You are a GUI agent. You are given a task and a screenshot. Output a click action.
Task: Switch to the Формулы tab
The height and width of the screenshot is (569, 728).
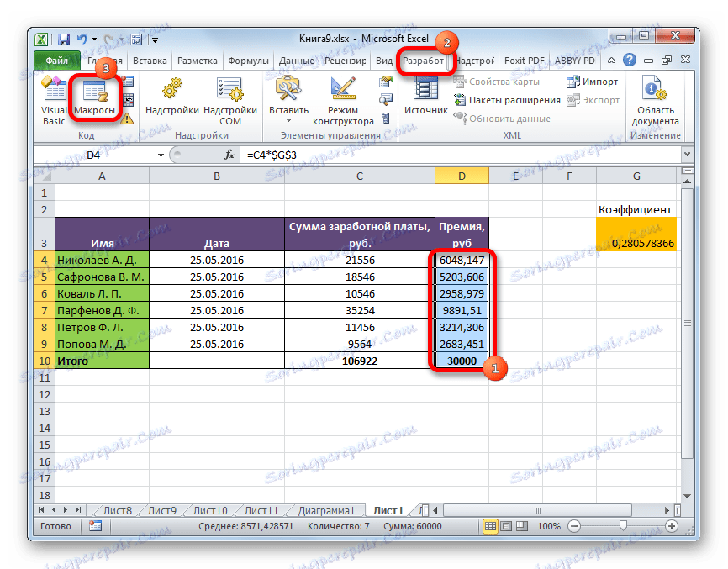tap(248, 61)
